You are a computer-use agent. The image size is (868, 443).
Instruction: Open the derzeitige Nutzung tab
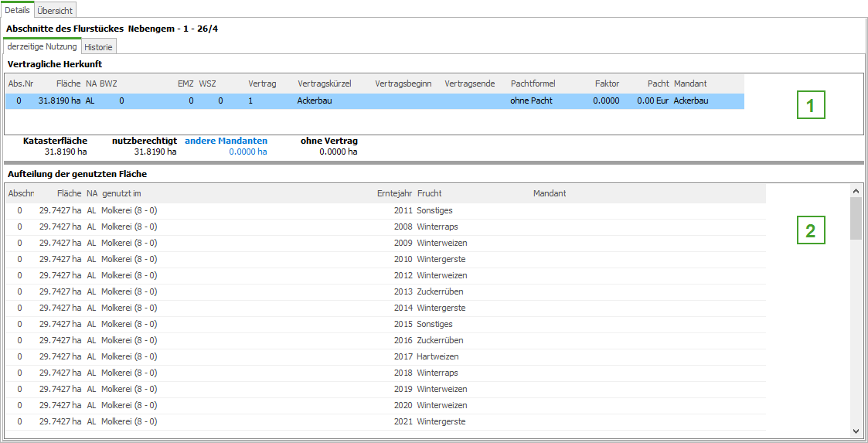coord(43,46)
